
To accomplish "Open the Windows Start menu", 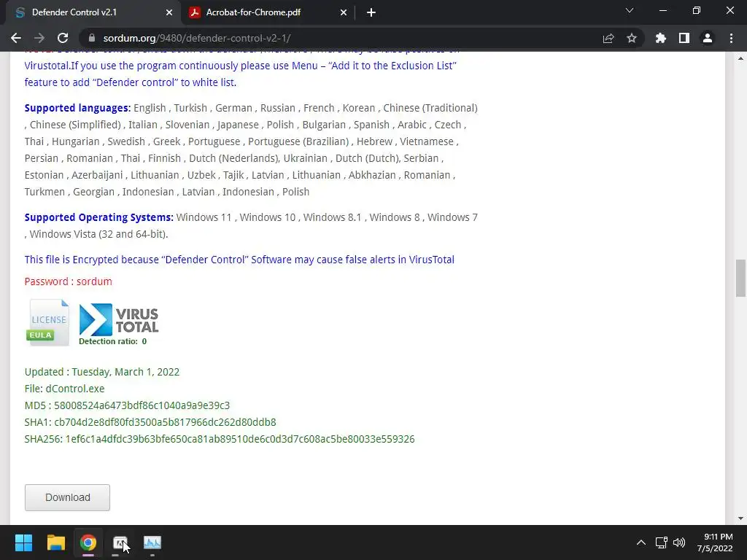I will pyautogui.click(x=23, y=542).
